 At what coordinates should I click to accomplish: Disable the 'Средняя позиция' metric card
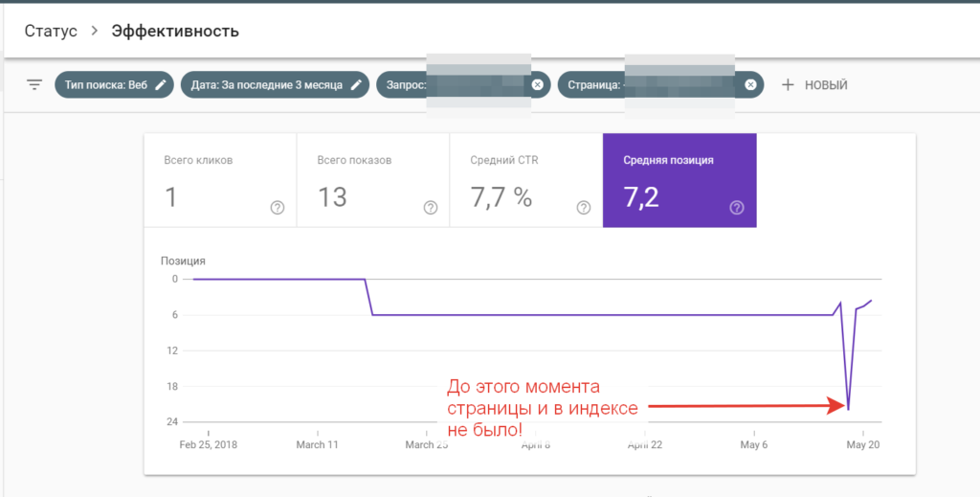click(679, 180)
